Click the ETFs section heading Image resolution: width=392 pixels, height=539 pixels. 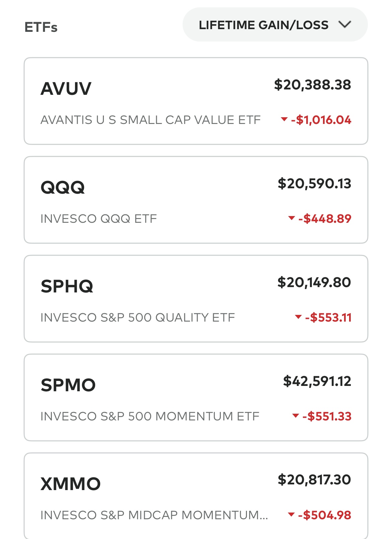(41, 27)
